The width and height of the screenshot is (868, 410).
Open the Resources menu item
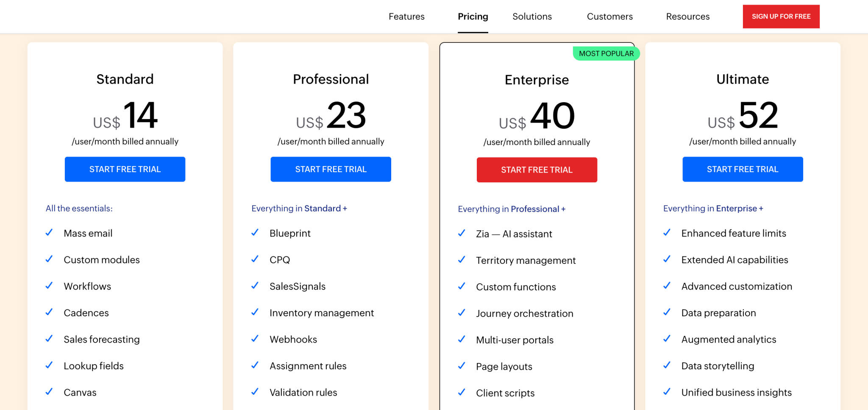687,17
